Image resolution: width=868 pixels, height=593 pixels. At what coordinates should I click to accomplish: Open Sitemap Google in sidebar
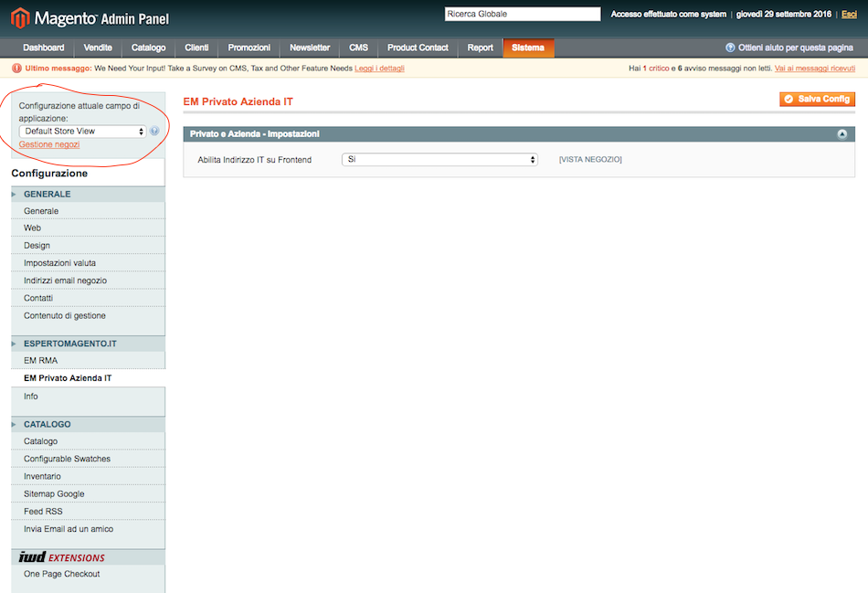pos(88,494)
